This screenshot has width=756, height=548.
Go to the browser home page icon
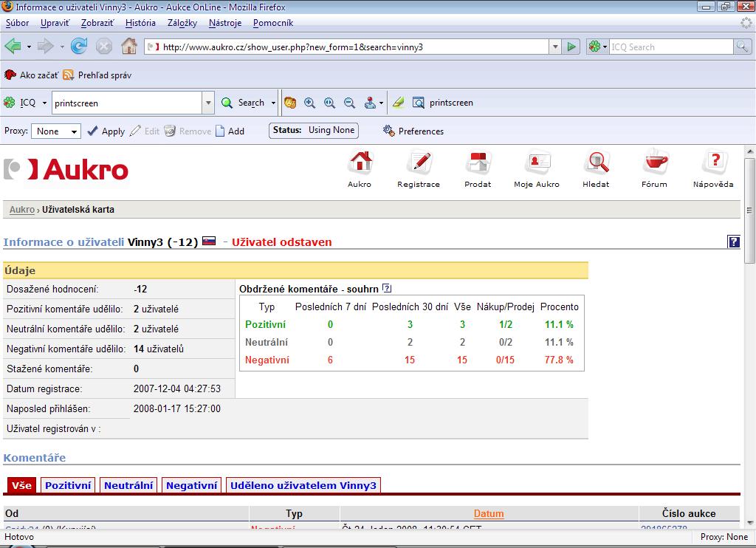pos(128,47)
